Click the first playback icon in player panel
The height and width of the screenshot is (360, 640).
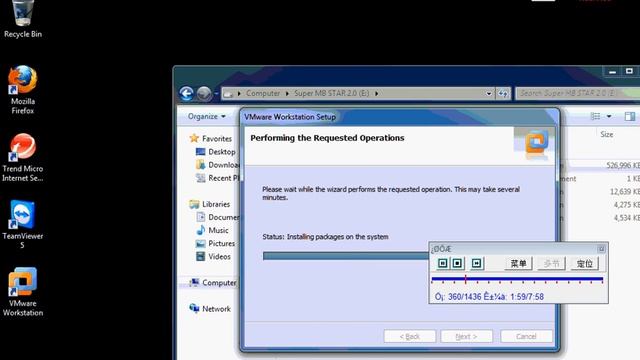(442, 263)
